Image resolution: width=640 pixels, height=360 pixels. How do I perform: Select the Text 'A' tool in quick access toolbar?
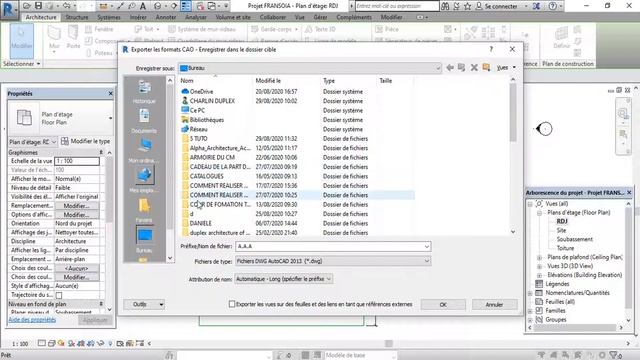click(143, 6)
